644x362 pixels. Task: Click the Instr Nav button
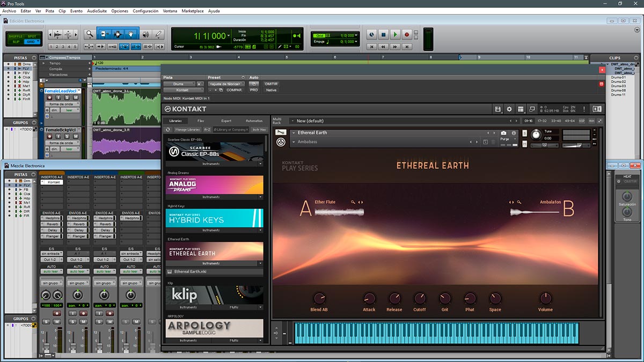click(x=259, y=129)
